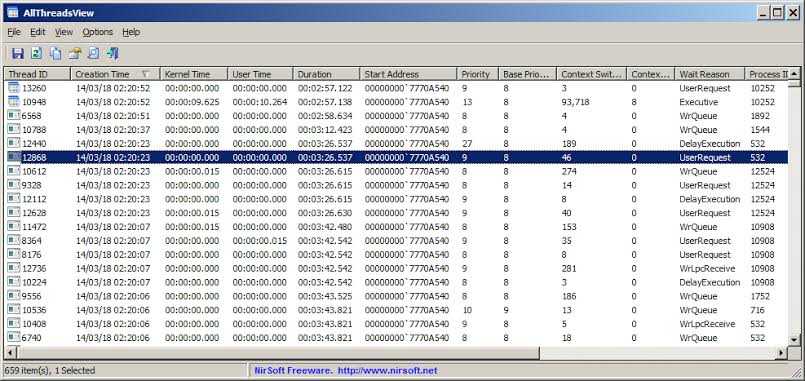Viewport: 805px width, 381px height.
Task: Open the File menu
Action: pos(14,32)
